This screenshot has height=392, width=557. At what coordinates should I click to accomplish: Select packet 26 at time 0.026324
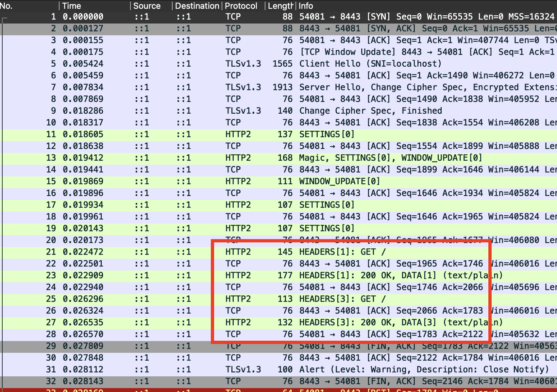pyautogui.click(x=278, y=311)
